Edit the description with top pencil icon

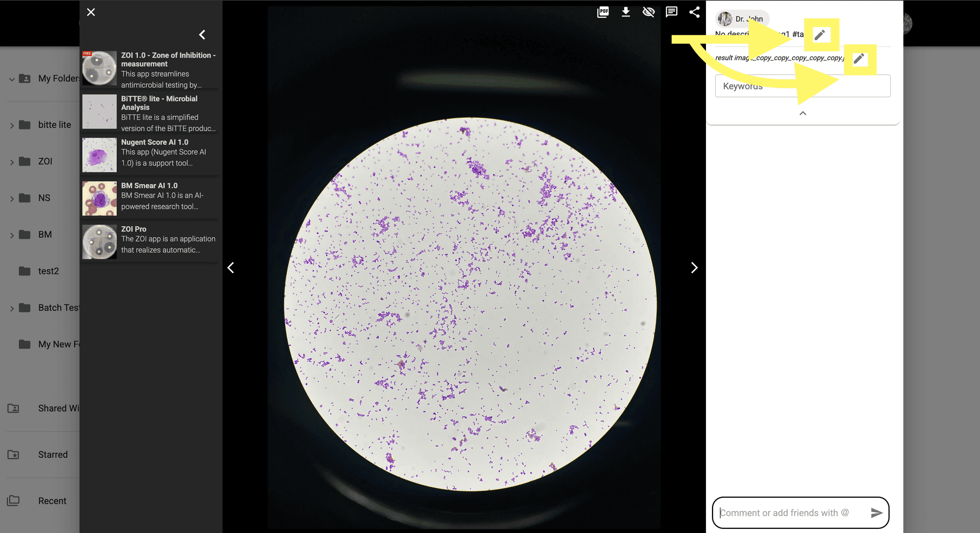click(x=820, y=35)
